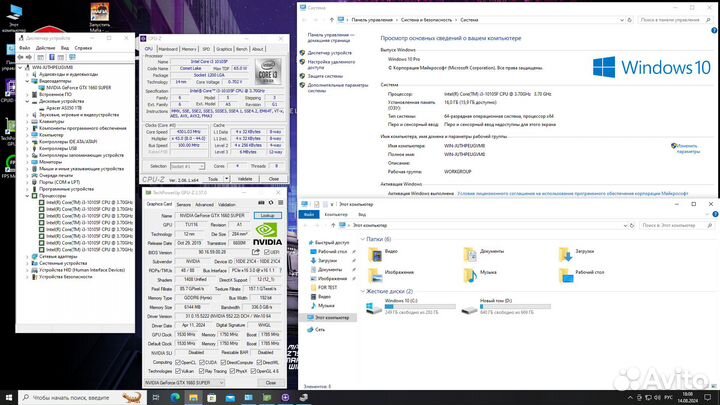This screenshot has height=405, width=720.
Task: Click Изменить параметры link in System window
Action: (x=688, y=148)
